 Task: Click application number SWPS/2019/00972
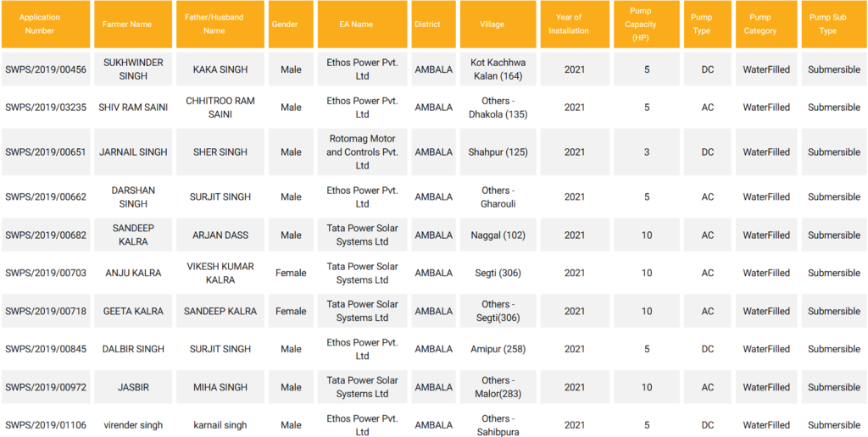click(x=46, y=387)
